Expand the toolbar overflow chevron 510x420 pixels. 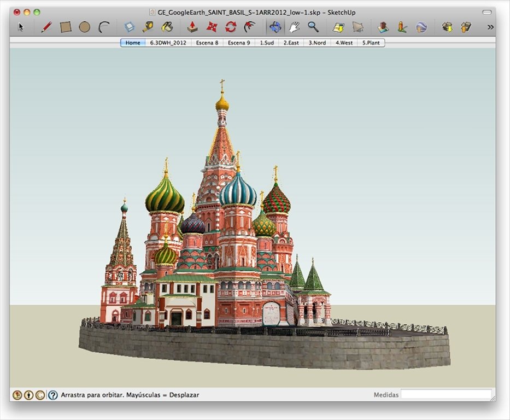point(490,27)
